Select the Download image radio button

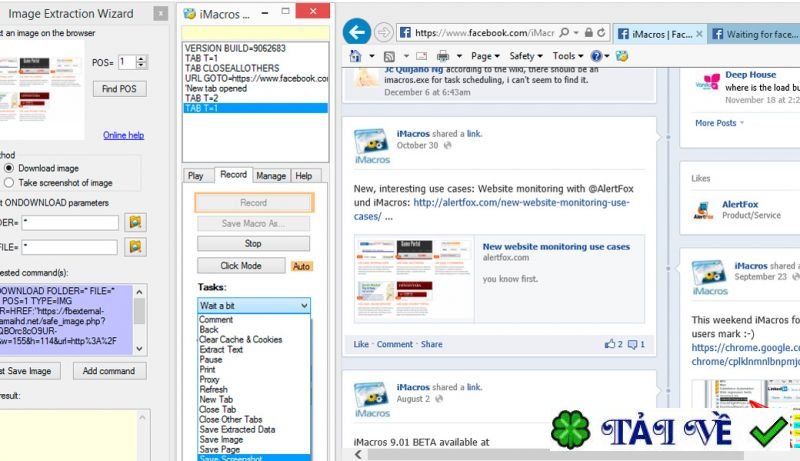click(9, 168)
